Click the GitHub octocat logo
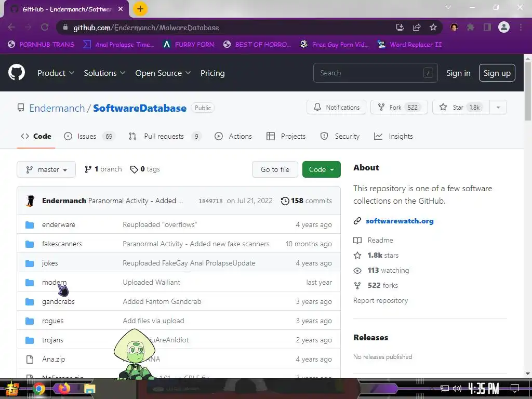 pyautogui.click(x=17, y=72)
